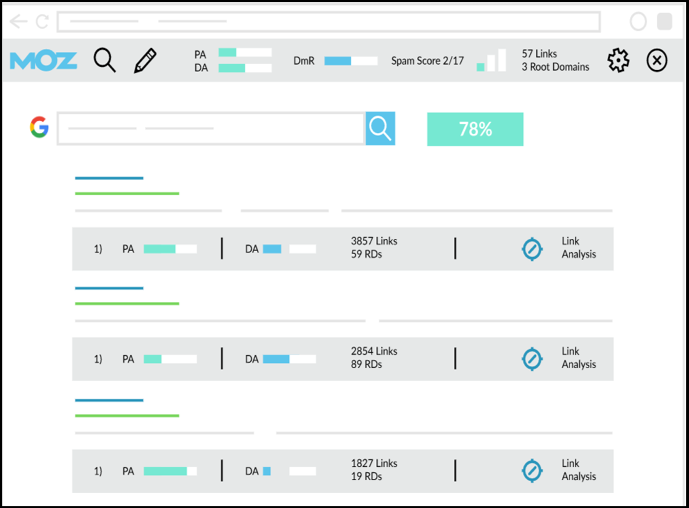
Task: Open the MozBar magnifier search tool
Action: tap(105, 61)
